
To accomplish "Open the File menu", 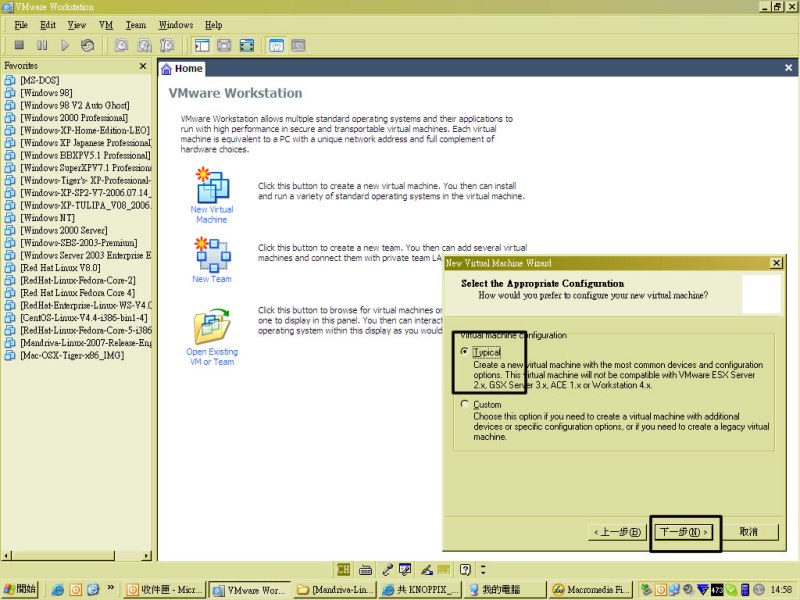I will point(21,25).
